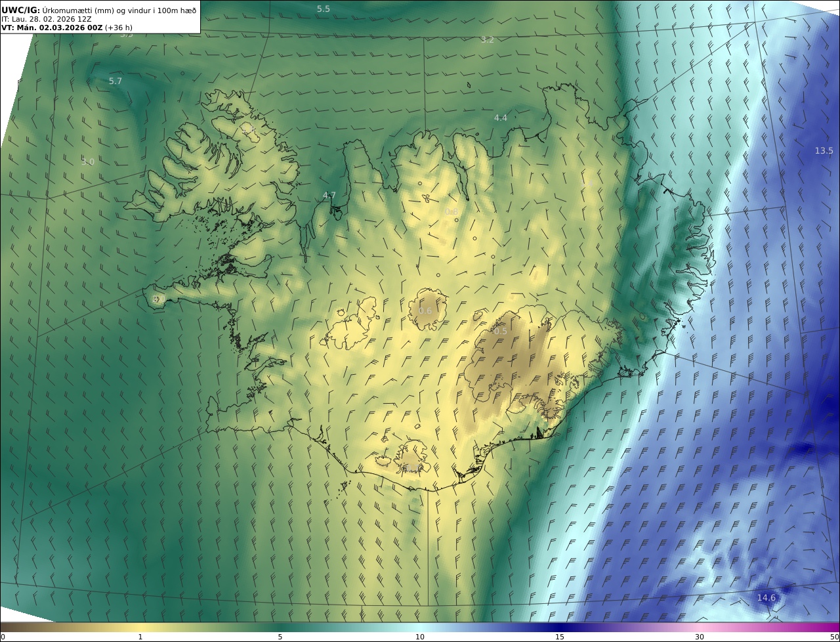
Task: Select the 4.4 value label
Action: pos(501,118)
